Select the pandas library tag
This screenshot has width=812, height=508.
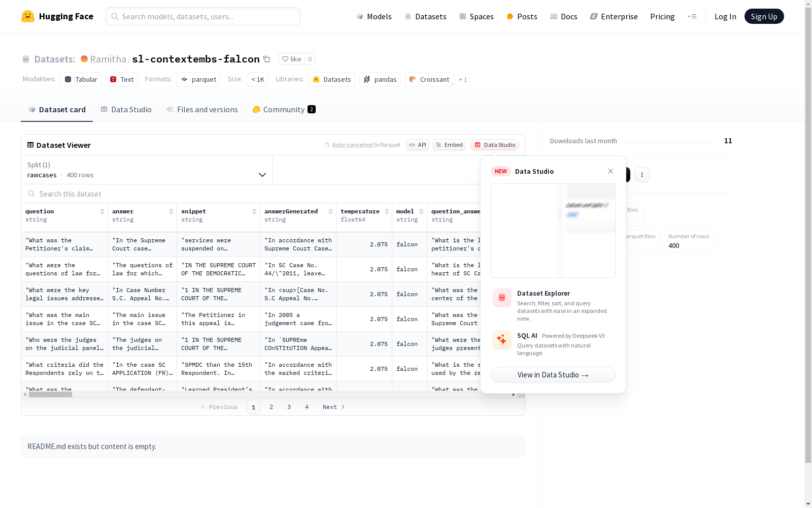[x=380, y=79]
